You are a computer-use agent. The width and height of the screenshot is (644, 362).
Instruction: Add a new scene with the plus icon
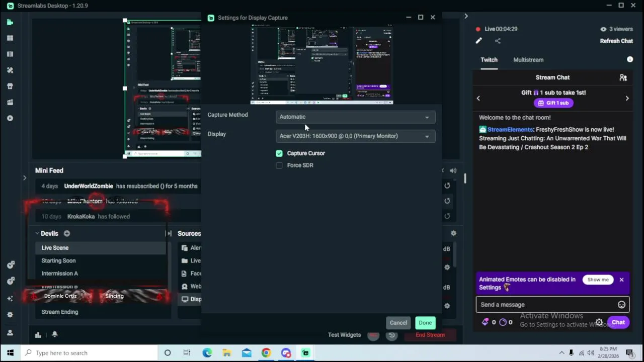(x=66, y=233)
